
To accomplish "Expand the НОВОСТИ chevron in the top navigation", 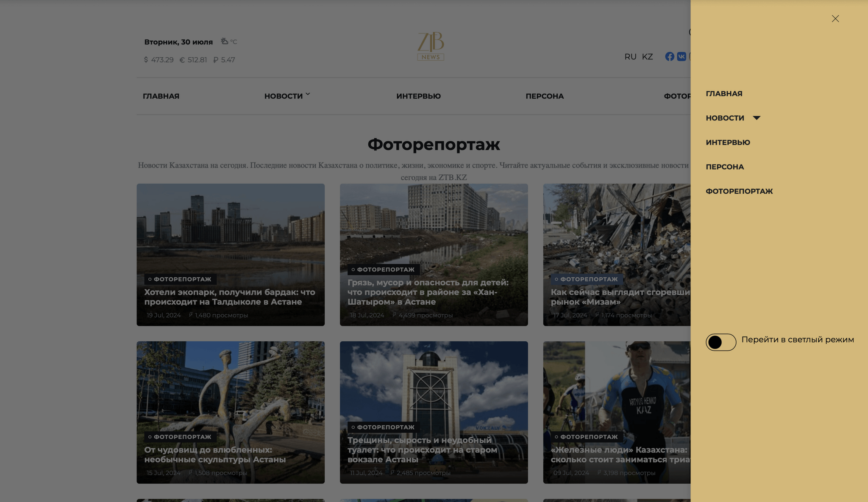I will (308, 94).
